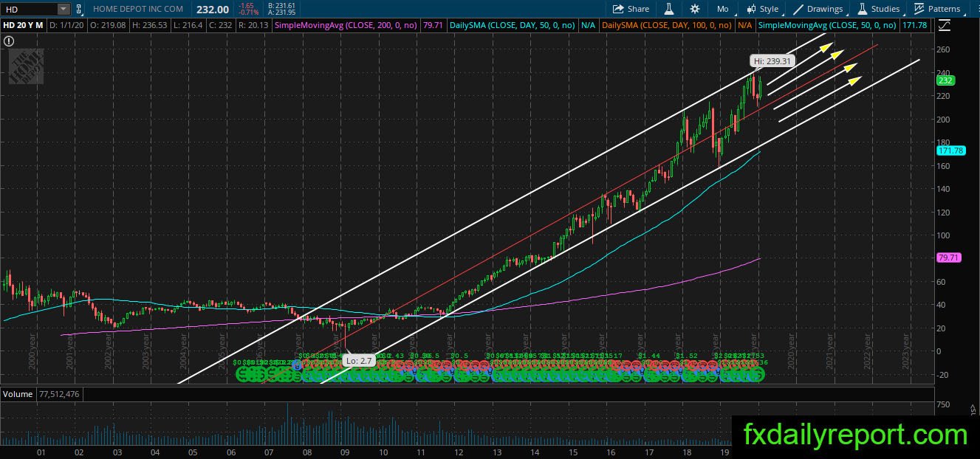Expand the HD symbol dropdown arrow
The width and height of the screenshot is (980, 459).
(x=63, y=9)
